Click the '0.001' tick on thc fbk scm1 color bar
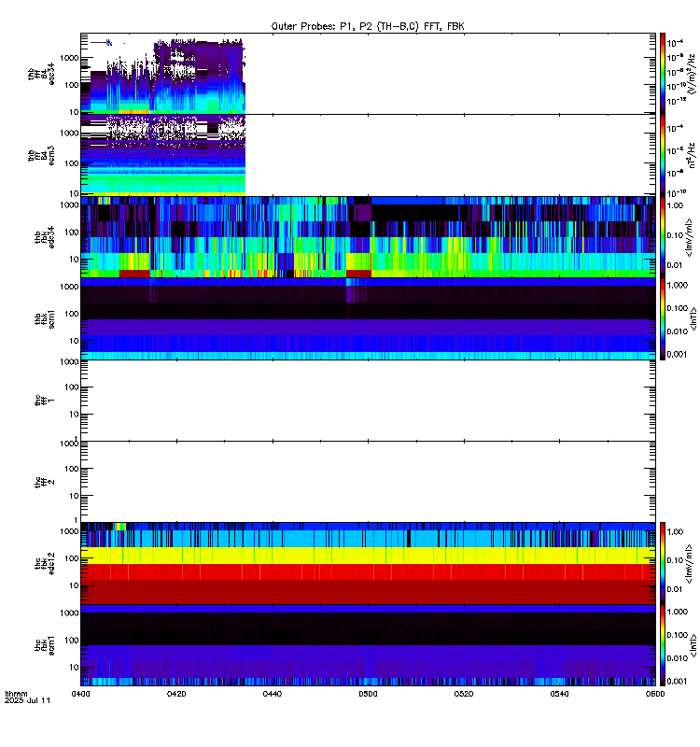 677,682
